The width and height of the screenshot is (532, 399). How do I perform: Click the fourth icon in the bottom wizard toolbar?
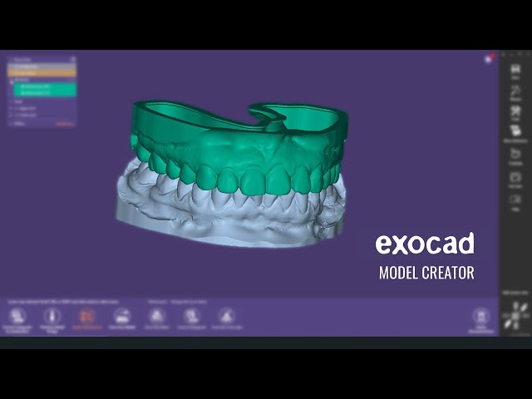(x=122, y=316)
